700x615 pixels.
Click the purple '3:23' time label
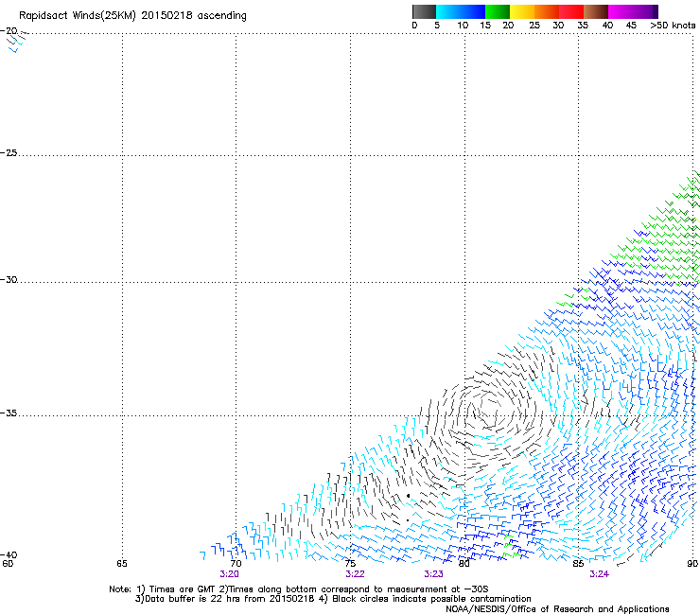(434, 574)
